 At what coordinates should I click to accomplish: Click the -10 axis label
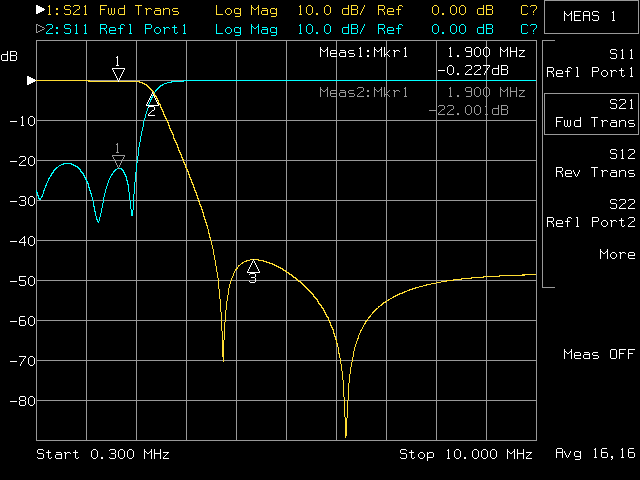pos(22,121)
